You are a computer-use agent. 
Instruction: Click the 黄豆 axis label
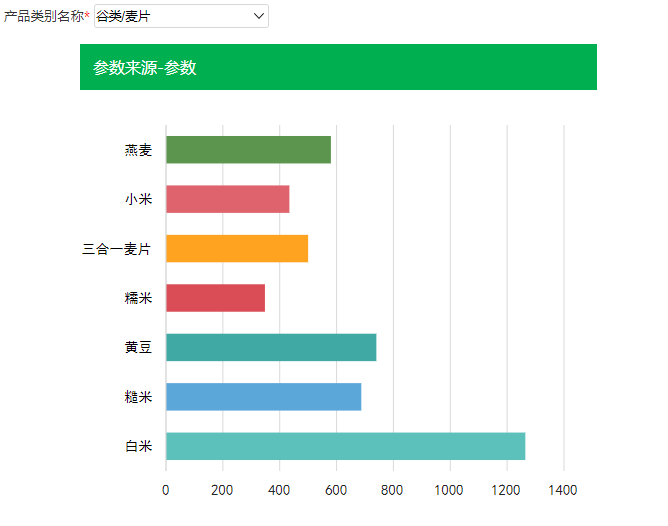coord(138,348)
